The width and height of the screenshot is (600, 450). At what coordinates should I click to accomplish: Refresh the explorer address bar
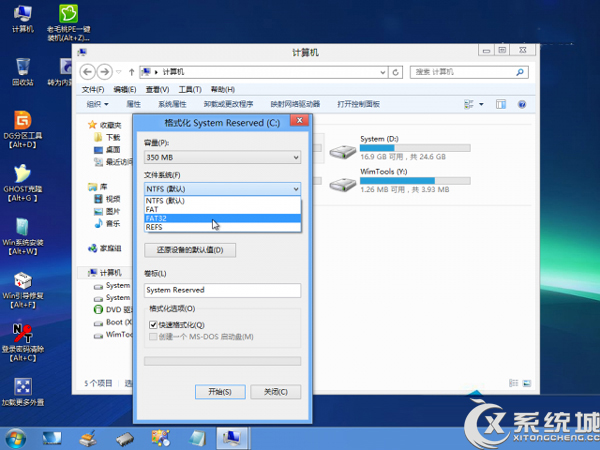(396, 72)
